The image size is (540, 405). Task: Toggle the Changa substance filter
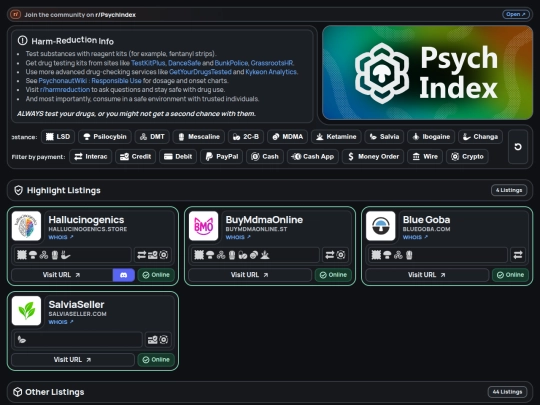(x=480, y=137)
